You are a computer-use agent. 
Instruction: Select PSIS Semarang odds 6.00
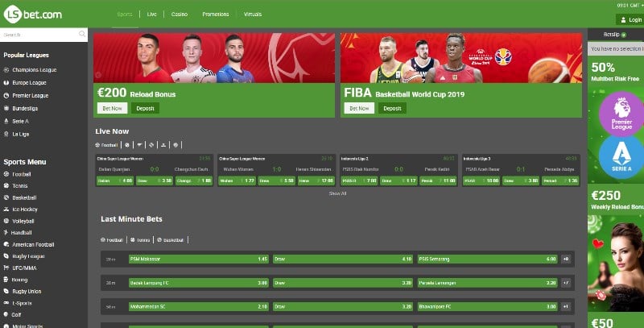coord(488,259)
